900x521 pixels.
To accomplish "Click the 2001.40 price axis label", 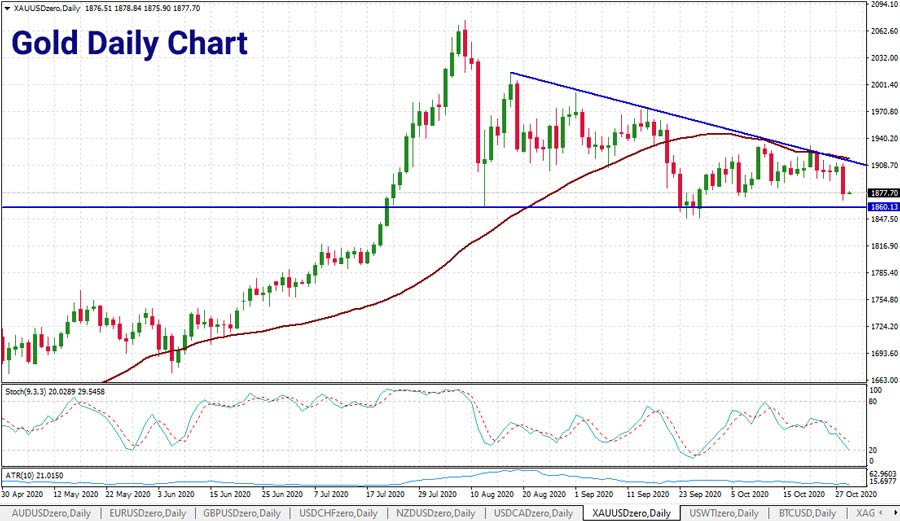I will coord(885,85).
